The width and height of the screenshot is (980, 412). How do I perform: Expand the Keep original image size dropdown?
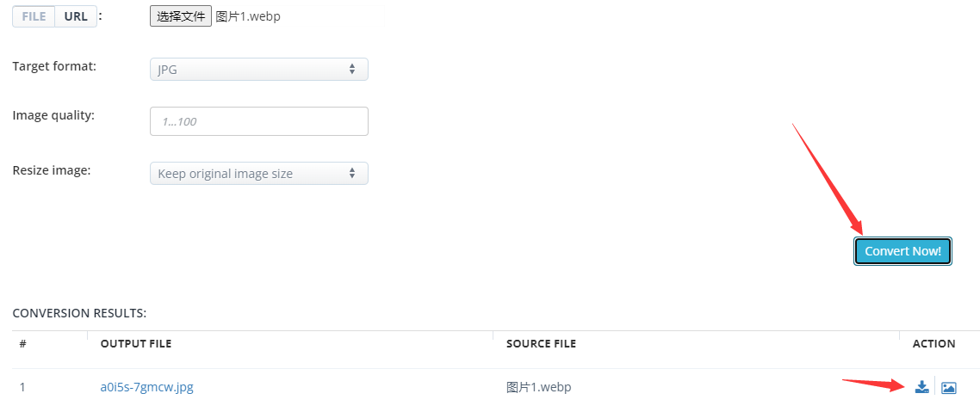point(258,174)
